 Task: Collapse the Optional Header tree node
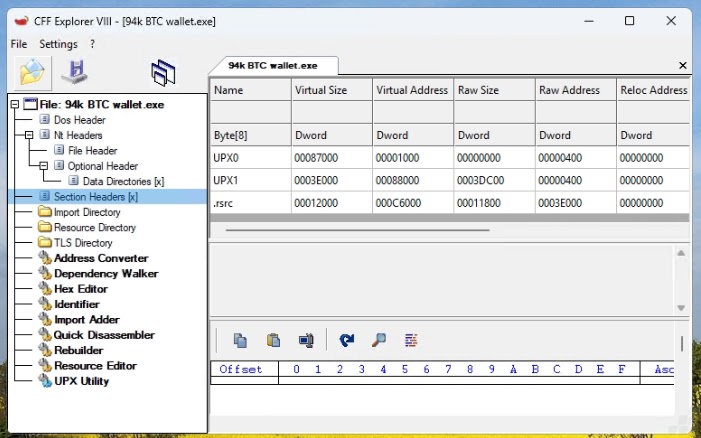click(x=44, y=166)
